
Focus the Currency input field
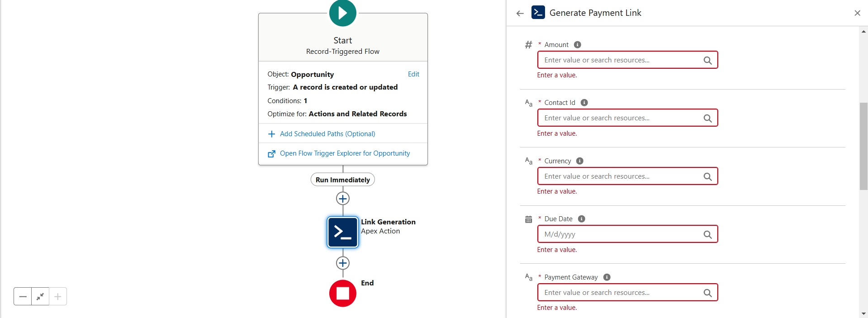tap(627, 176)
